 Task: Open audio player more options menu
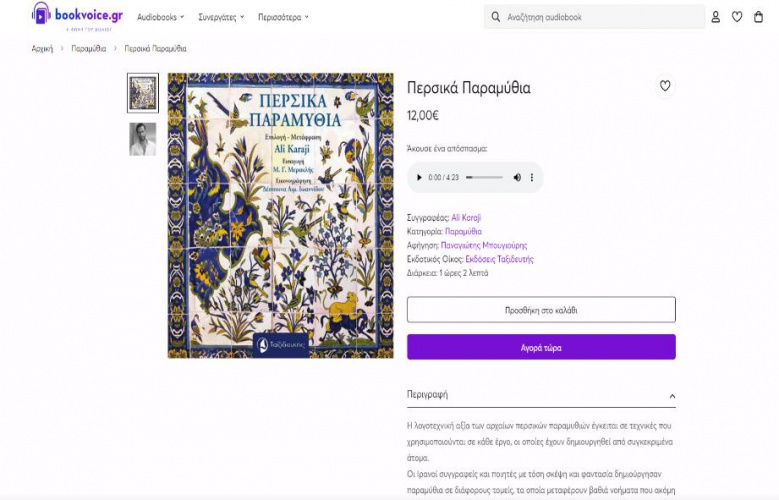pyautogui.click(x=532, y=177)
